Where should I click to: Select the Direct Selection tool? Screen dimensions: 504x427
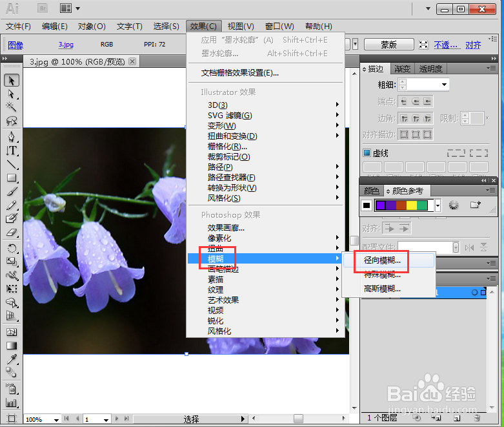(12, 94)
